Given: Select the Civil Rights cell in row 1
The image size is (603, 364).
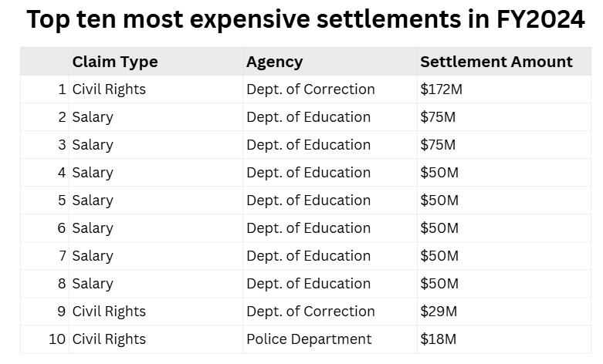Looking at the screenshot, I should (x=109, y=89).
